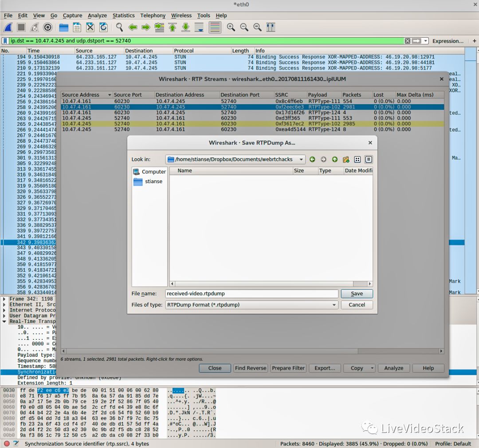Open the Wireless menu
This screenshot has width=479, height=448.
tap(181, 16)
